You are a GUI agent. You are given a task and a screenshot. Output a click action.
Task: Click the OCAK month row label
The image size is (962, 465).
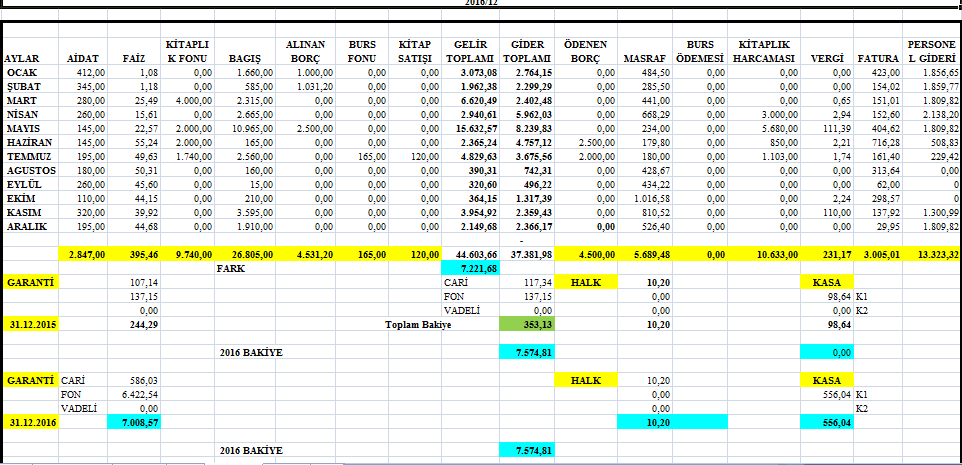pos(30,73)
